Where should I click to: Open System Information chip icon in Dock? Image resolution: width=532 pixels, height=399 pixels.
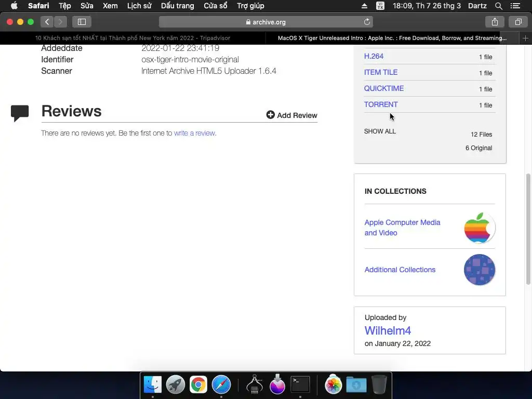click(255, 384)
